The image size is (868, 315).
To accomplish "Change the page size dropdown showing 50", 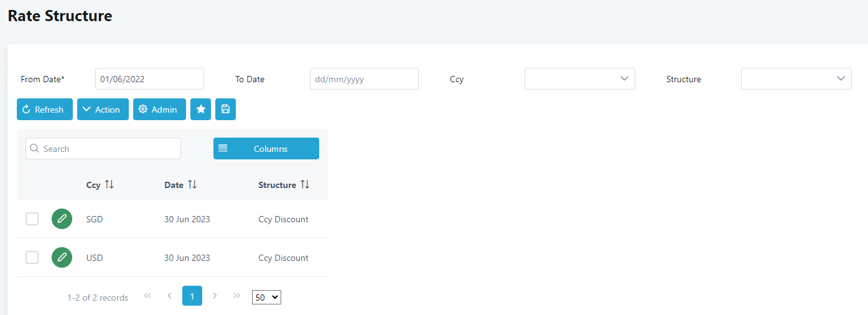I will [x=266, y=298].
